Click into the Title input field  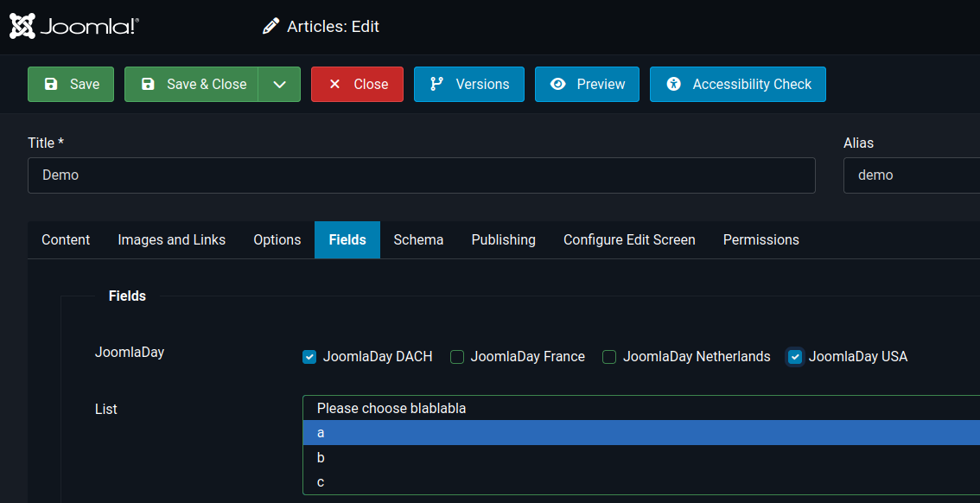421,175
